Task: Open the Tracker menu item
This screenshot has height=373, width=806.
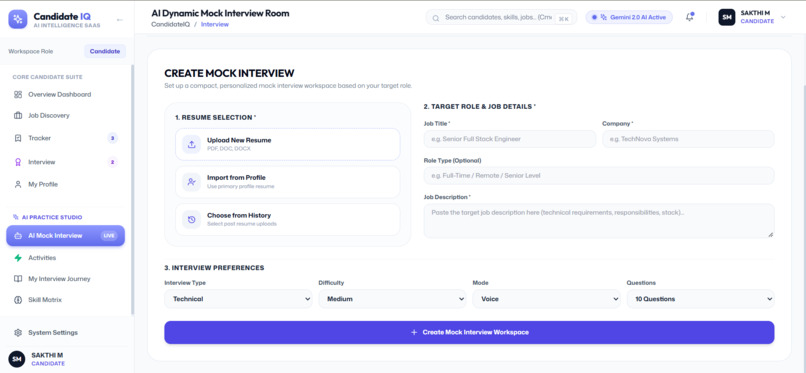Action: pos(66,138)
